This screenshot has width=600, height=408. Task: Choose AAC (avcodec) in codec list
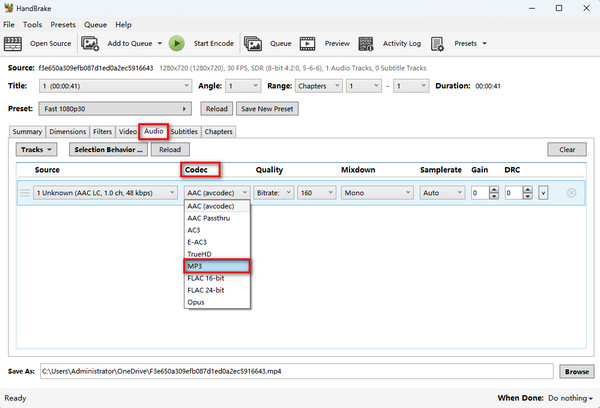tap(217, 206)
